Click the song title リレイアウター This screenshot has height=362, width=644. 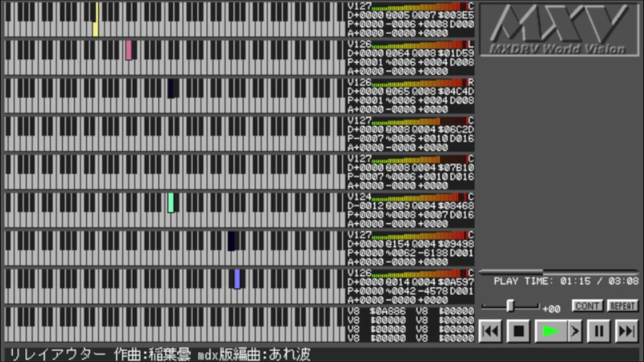coord(57,354)
